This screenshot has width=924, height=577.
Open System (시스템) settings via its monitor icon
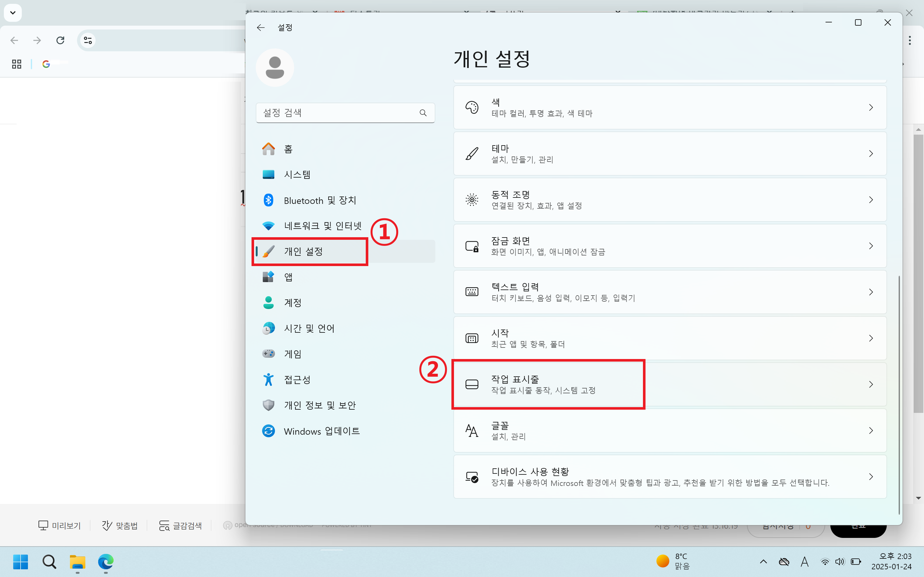[269, 174]
